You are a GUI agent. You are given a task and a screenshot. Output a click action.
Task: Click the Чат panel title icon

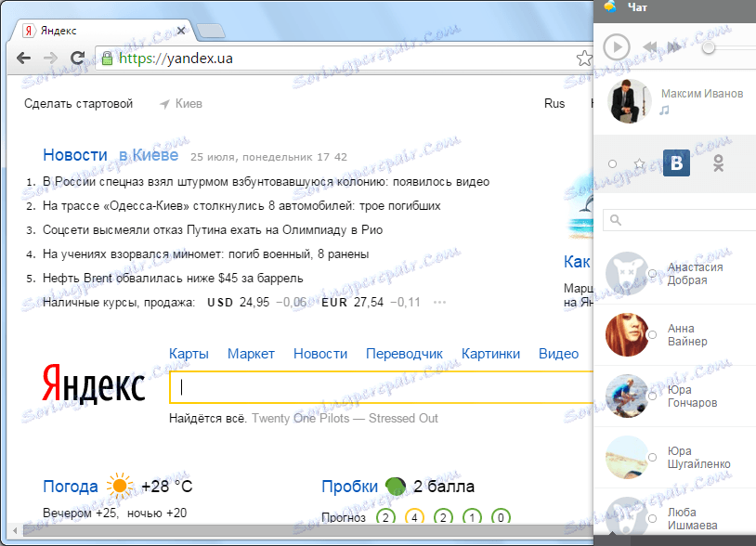coord(610,6)
